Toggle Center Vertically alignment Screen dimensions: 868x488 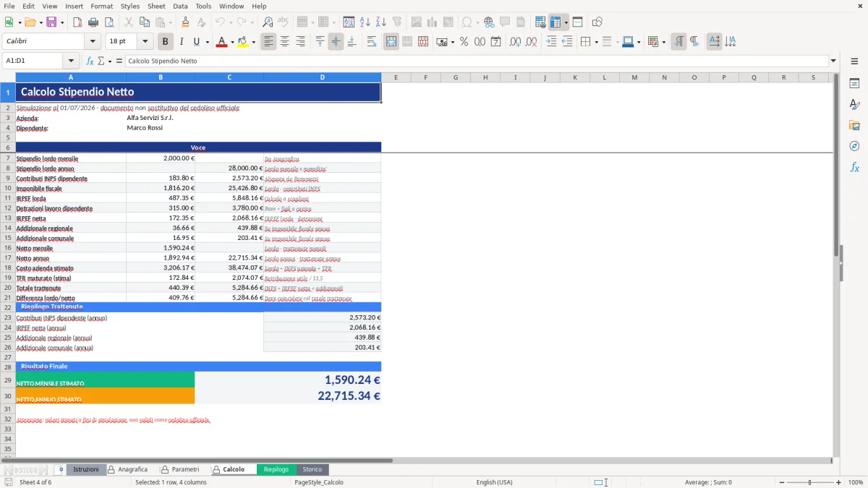point(336,42)
